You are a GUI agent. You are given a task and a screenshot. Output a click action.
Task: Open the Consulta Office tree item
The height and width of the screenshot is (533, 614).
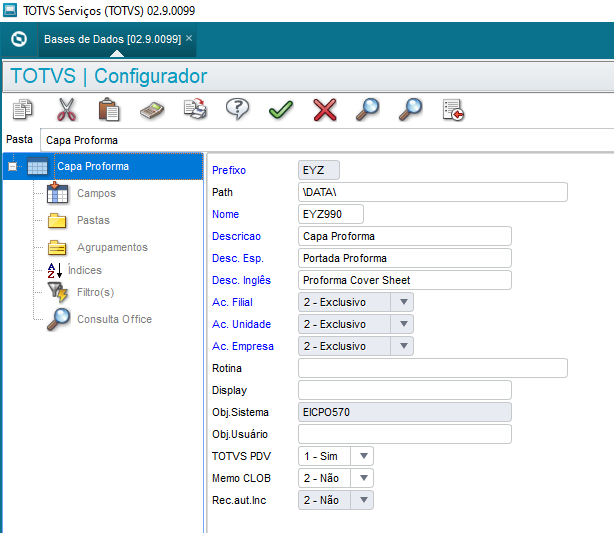[114, 319]
